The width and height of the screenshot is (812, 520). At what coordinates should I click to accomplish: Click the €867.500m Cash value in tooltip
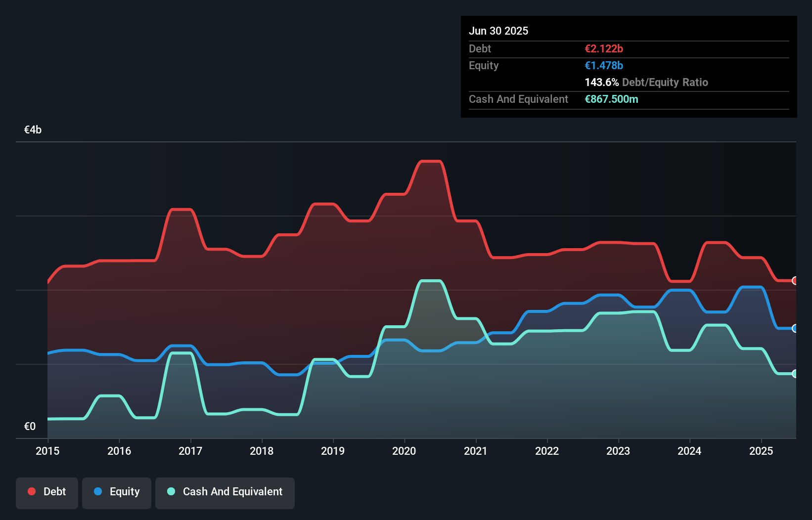coord(611,99)
